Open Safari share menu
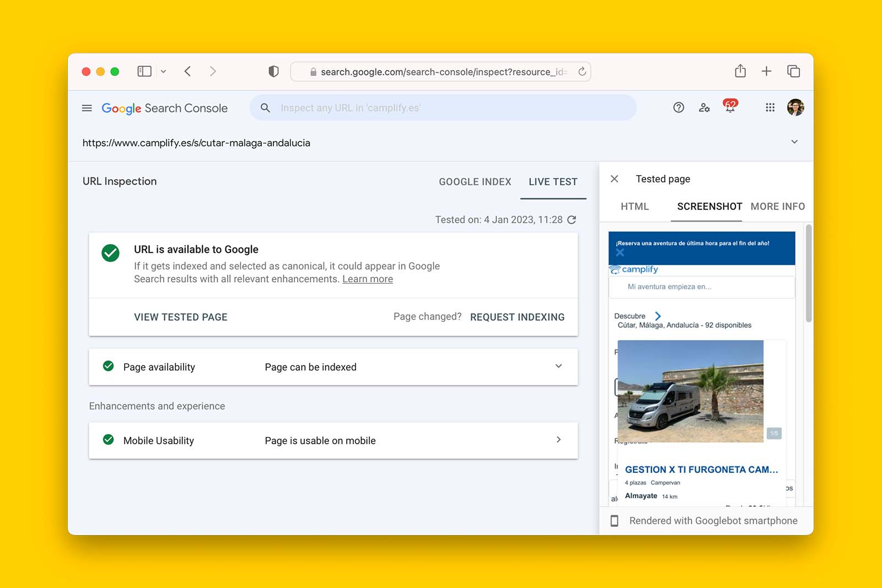Screen dimensions: 882x588 point(740,71)
